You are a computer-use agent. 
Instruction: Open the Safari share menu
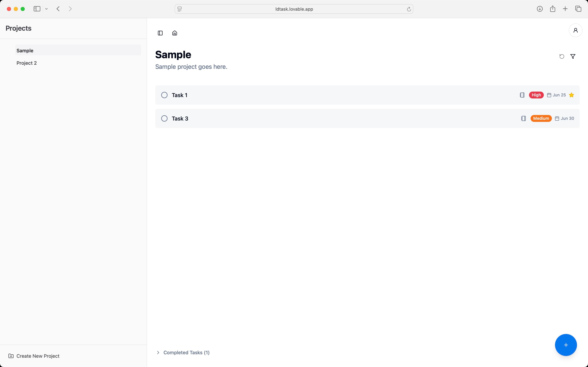pos(552,9)
